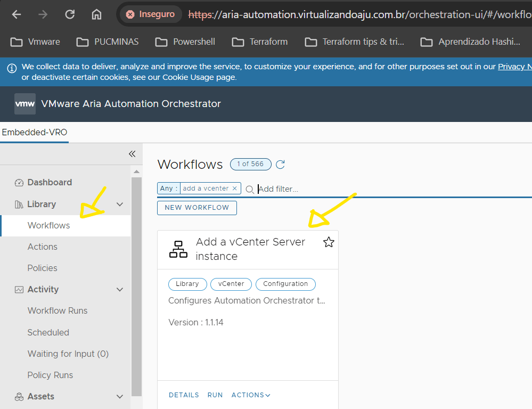Collapse sidebar with double-chevron icon
The image size is (532, 409).
coord(132,154)
